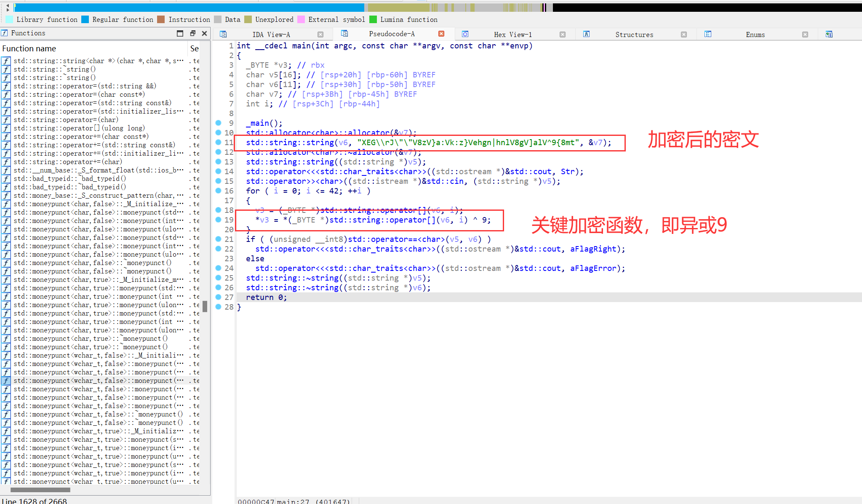Screen dimensions: 862x504
Task: Sort by Function name column header
Action: pos(93,48)
